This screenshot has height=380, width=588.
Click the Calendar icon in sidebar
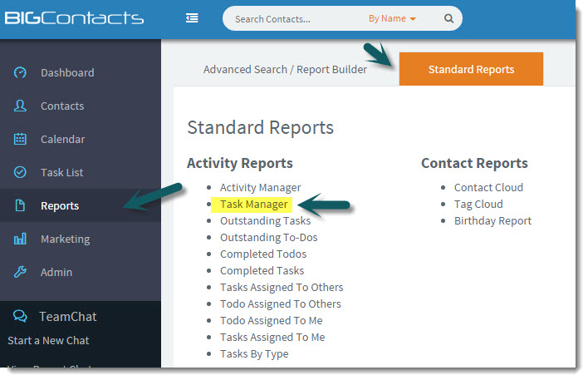click(x=20, y=139)
